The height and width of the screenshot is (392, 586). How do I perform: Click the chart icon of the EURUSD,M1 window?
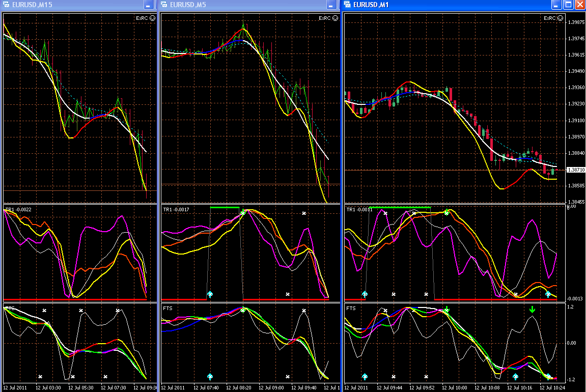[x=347, y=5]
